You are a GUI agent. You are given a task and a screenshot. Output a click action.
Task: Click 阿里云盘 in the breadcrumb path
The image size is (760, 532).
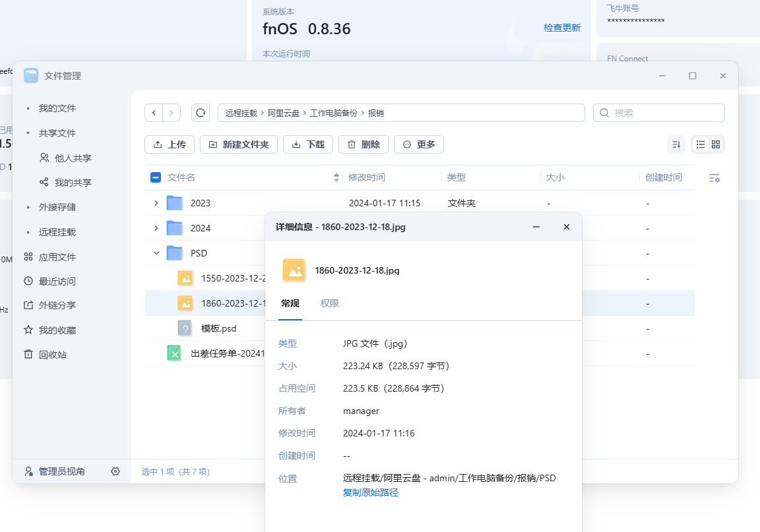(x=284, y=113)
